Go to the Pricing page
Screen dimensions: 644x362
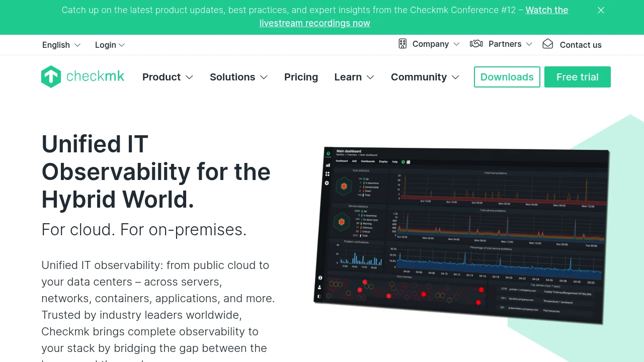[301, 77]
